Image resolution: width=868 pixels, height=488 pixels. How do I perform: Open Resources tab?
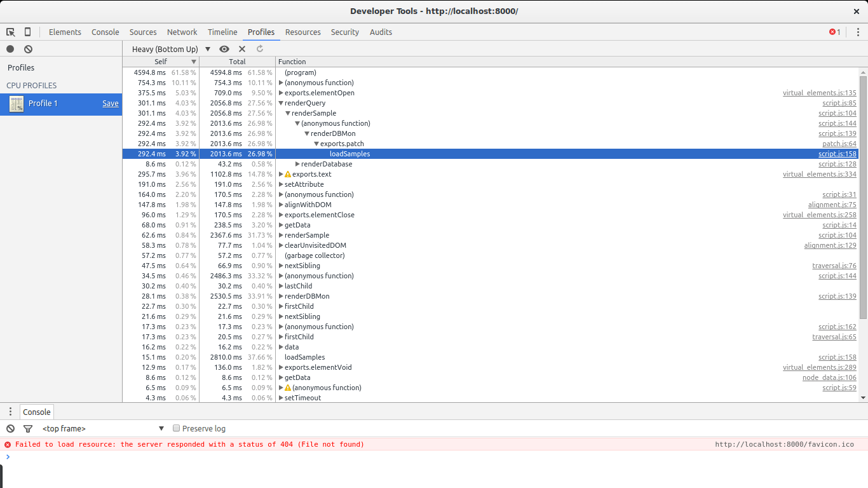[303, 32]
